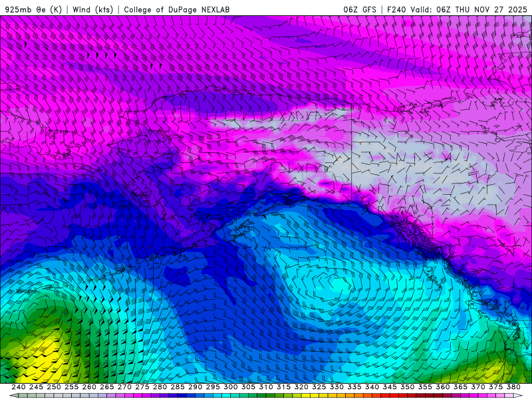This screenshot has height=399, width=532.
Task: Click the 350 legend value
Action: point(407,387)
